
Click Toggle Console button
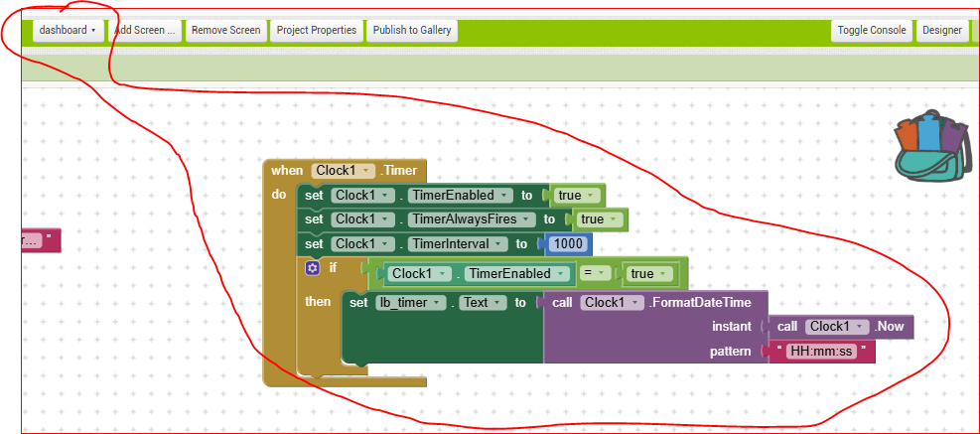(x=871, y=30)
